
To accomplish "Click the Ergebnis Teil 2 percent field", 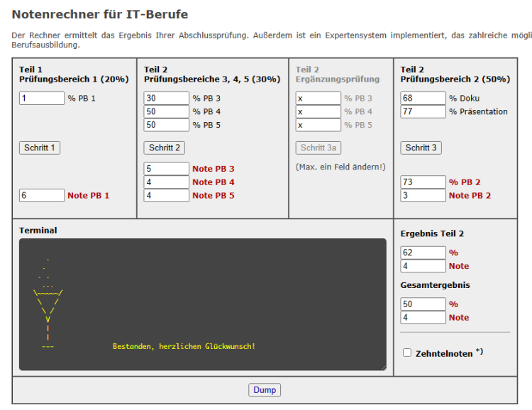I will (x=423, y=253).
